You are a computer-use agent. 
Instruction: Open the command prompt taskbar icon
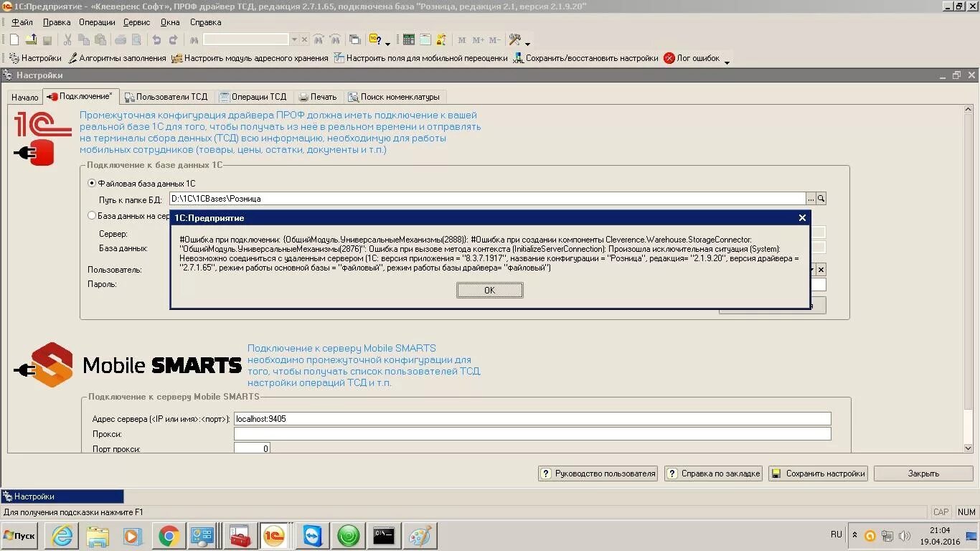384,536
